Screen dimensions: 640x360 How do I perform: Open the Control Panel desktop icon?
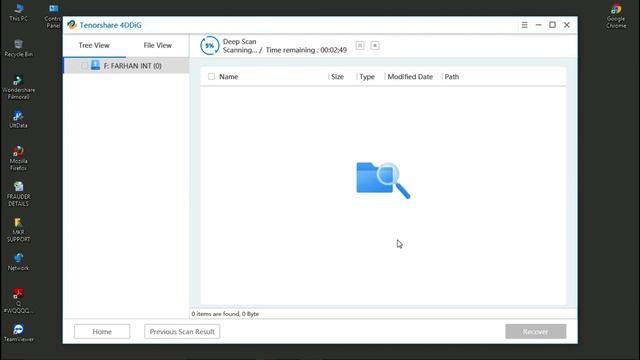53,16
